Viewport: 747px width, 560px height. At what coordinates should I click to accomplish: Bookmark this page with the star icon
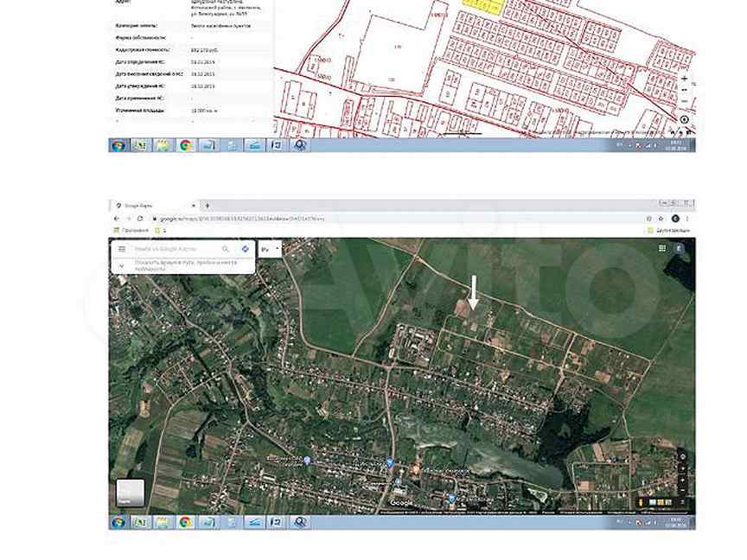(x=661, y=219)
